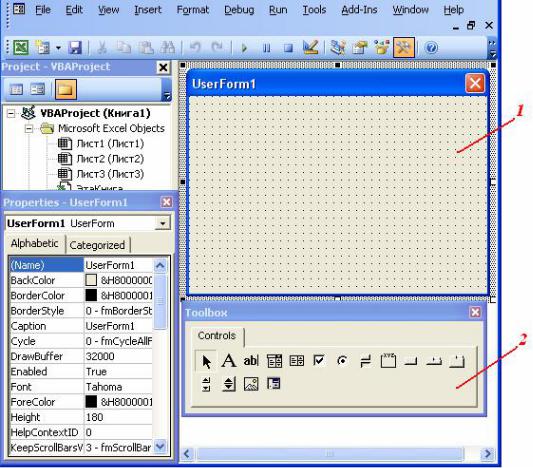This screenshot has width=533, height=468.
Task: Click View Object icon in Project panel
Action: [37, 89]
